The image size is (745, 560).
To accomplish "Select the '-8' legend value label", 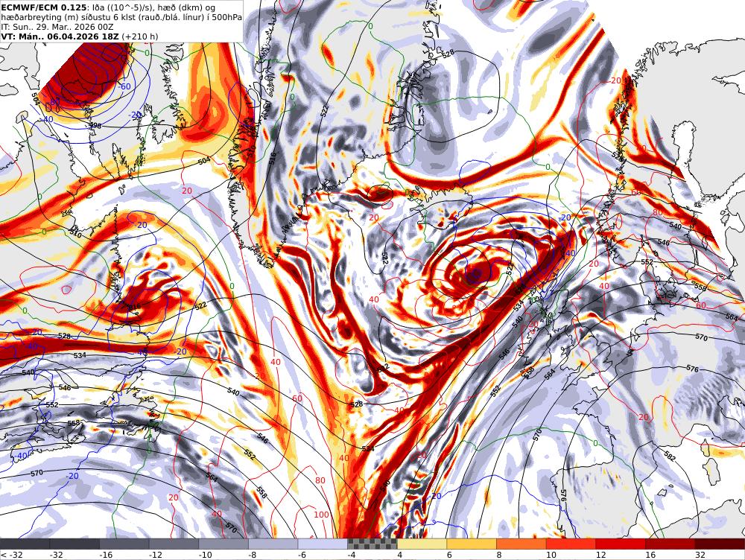I will (x=253, y=554).
